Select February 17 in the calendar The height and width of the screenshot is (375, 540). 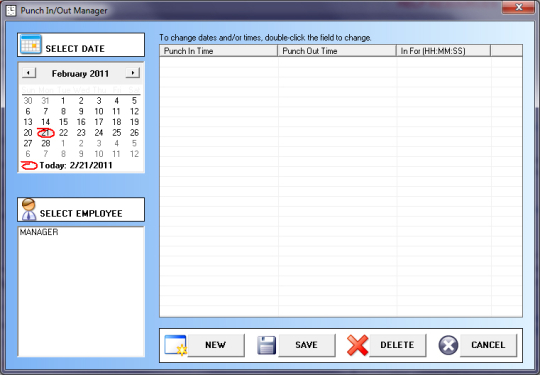coord(99,122)
